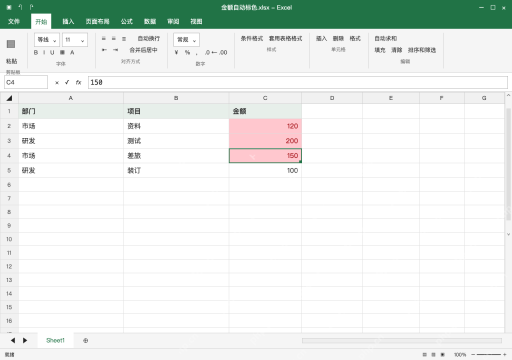Click the undo icon in the title bar
Viewport: 512px width, 360px height.
20,7
